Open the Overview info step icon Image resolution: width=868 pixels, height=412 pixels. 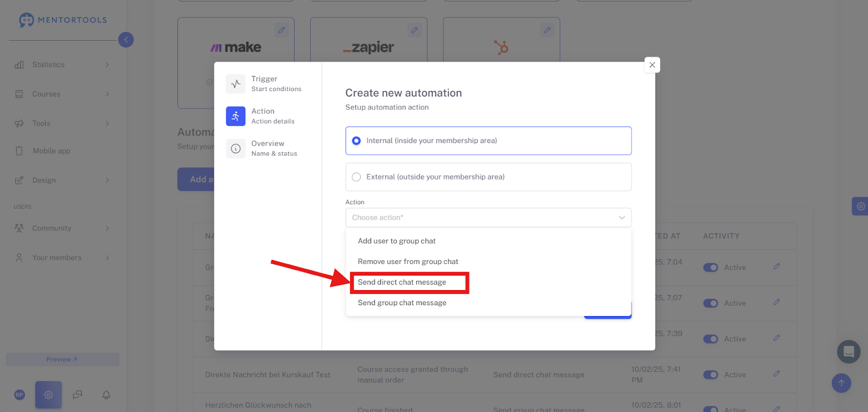coord(235,149)
